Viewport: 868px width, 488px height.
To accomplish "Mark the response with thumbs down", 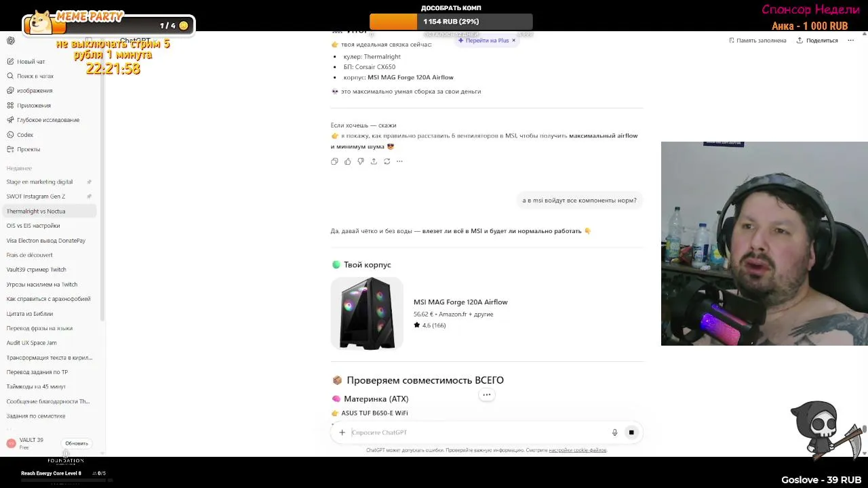I will coord(361,161).
